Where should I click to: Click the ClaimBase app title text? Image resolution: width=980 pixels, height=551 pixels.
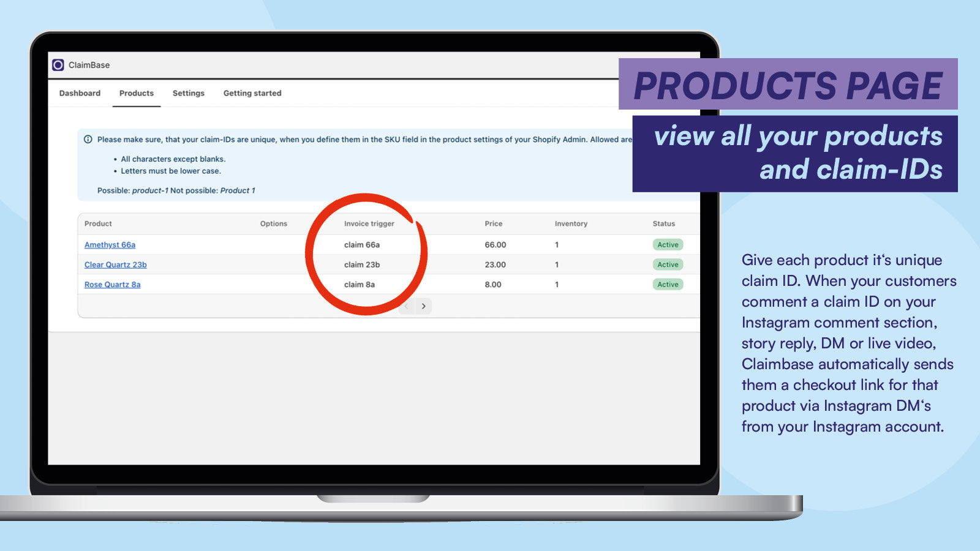click(x=89, y=65)
